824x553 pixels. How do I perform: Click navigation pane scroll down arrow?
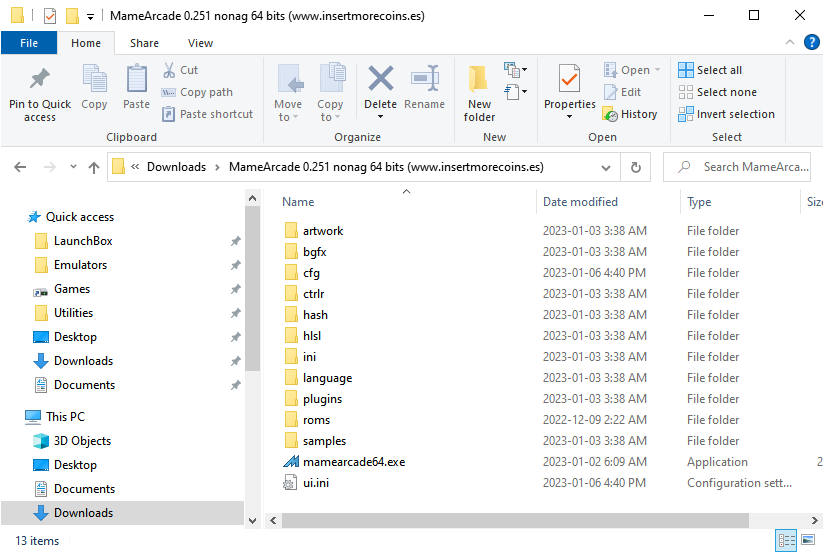point(252,521)
